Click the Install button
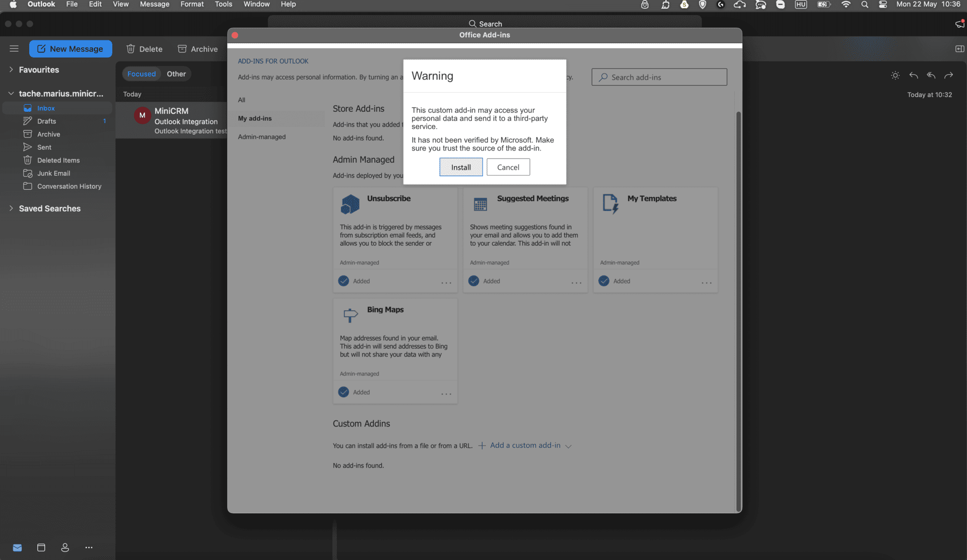 coord(461,167)
